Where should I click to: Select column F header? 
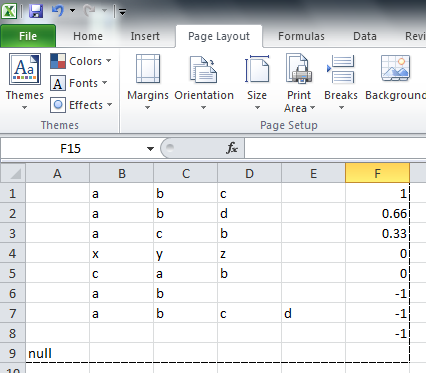coord(377,173)
